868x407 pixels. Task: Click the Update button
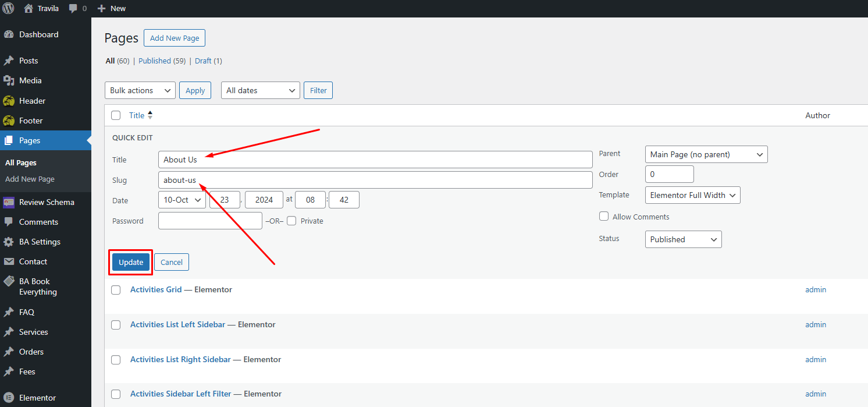pyautogui.click(x=131, y=262)
